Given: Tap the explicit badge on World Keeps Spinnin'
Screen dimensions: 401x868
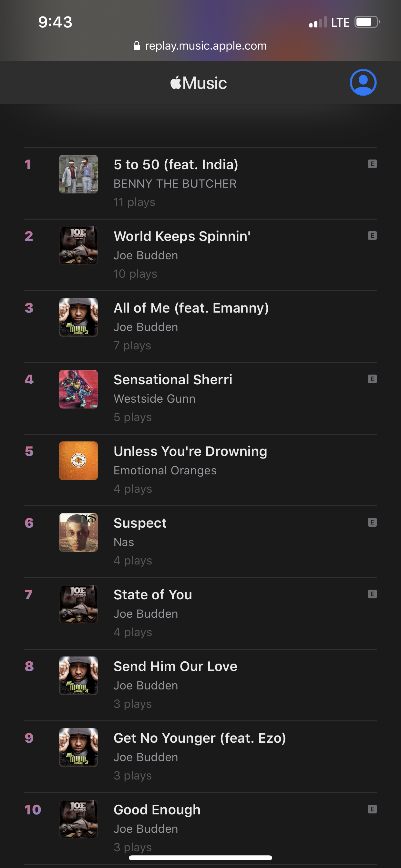Looking at the screenshot, I should pyautogui.click(x=372, y=235).
